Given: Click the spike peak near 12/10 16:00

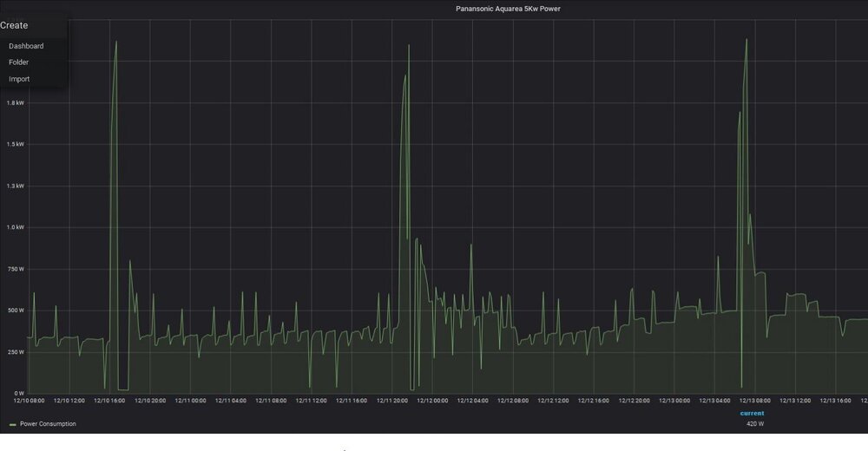Looking at the screenshot, I should click(x=116, y=42).
